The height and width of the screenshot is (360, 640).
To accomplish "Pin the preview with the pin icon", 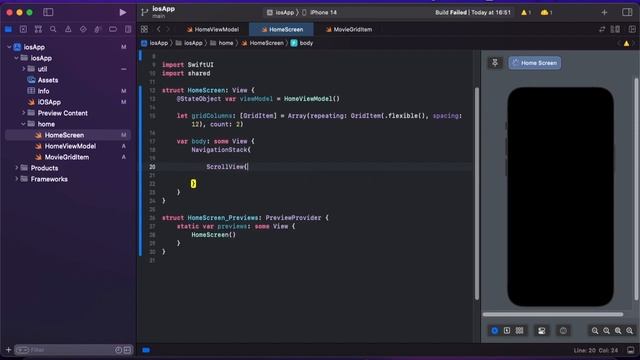I will pos(495,63).
